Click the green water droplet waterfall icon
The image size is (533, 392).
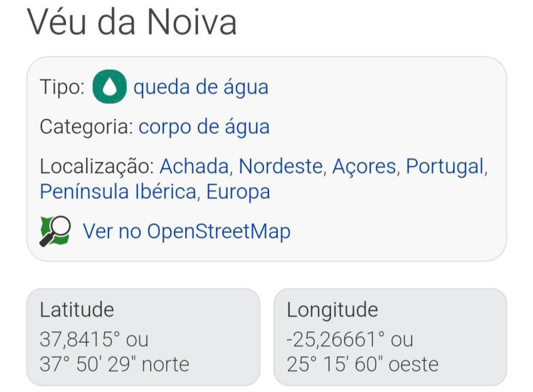109,87
